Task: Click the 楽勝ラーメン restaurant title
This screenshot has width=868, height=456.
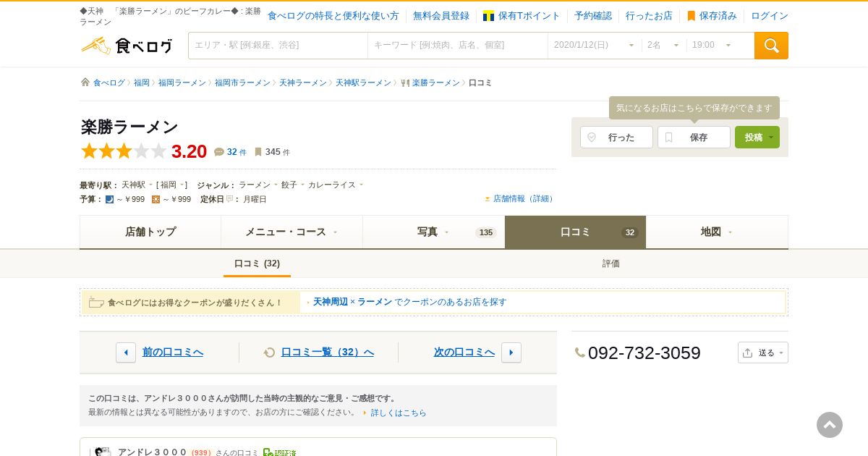Action: [x=129, y=127]
